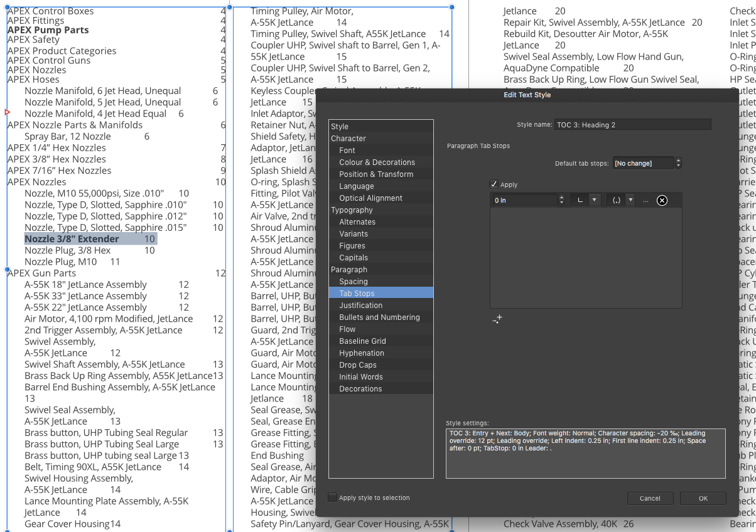
Task: Delete the 0 in tab stop
Action: 662,200
